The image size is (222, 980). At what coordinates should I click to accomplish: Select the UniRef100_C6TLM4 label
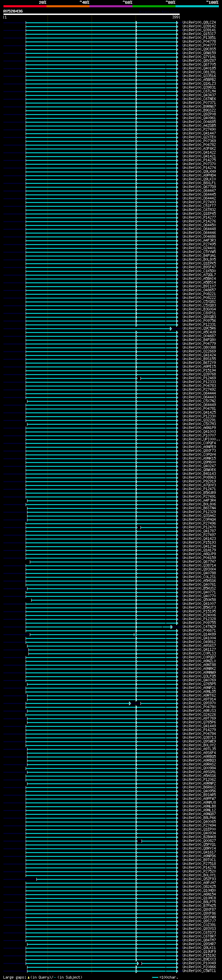(199, 91)
